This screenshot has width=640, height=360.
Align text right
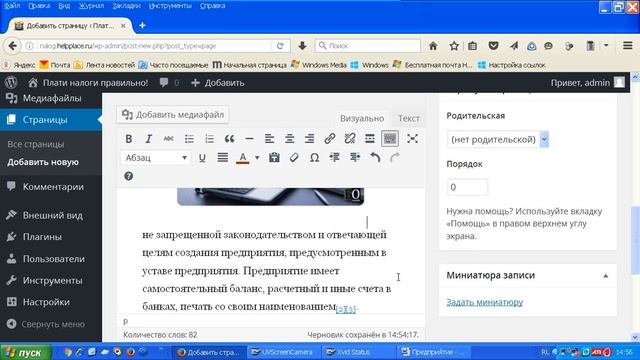coord(309,139)
